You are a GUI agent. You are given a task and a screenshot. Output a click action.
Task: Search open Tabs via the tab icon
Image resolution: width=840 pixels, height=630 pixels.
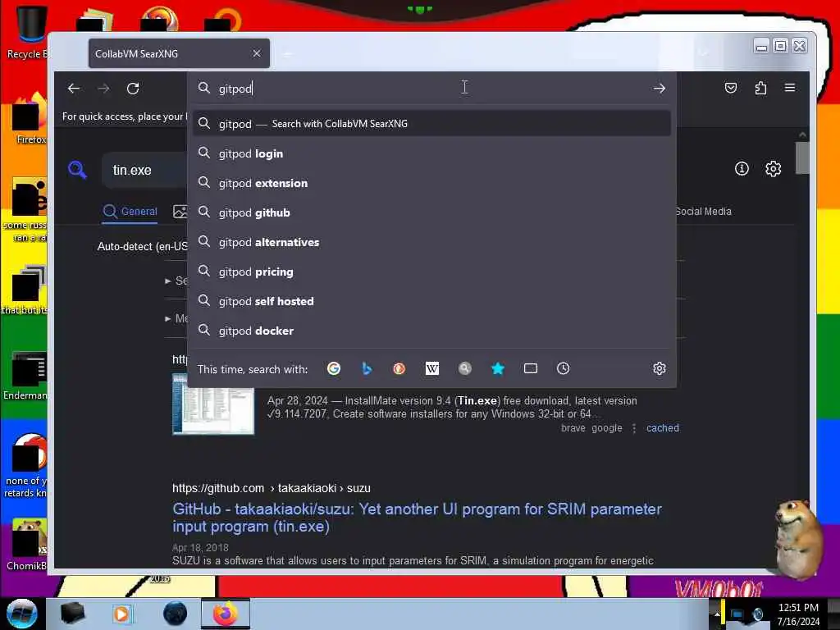tap(531, 368)
